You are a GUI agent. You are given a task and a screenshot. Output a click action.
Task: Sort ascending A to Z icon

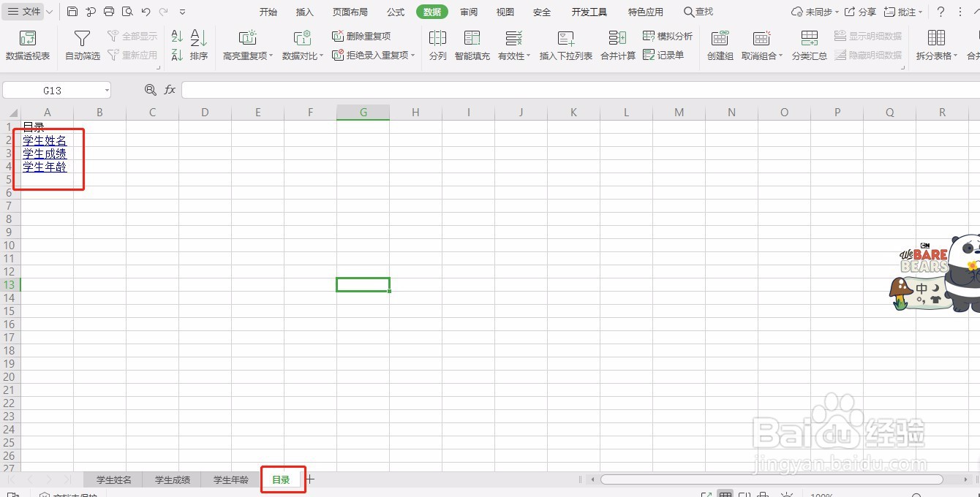(177, 36)
